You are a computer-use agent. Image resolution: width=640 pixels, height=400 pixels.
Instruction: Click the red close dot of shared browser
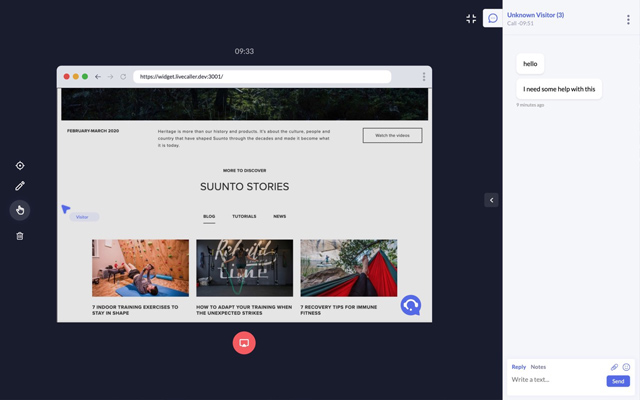[x=67, y=76]
